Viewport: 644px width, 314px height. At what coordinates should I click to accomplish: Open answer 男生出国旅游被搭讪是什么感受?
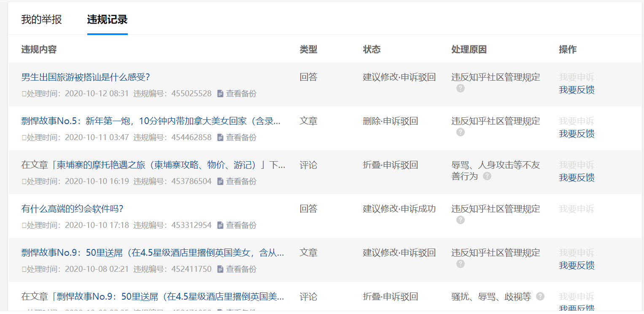[x=86, y=77]
